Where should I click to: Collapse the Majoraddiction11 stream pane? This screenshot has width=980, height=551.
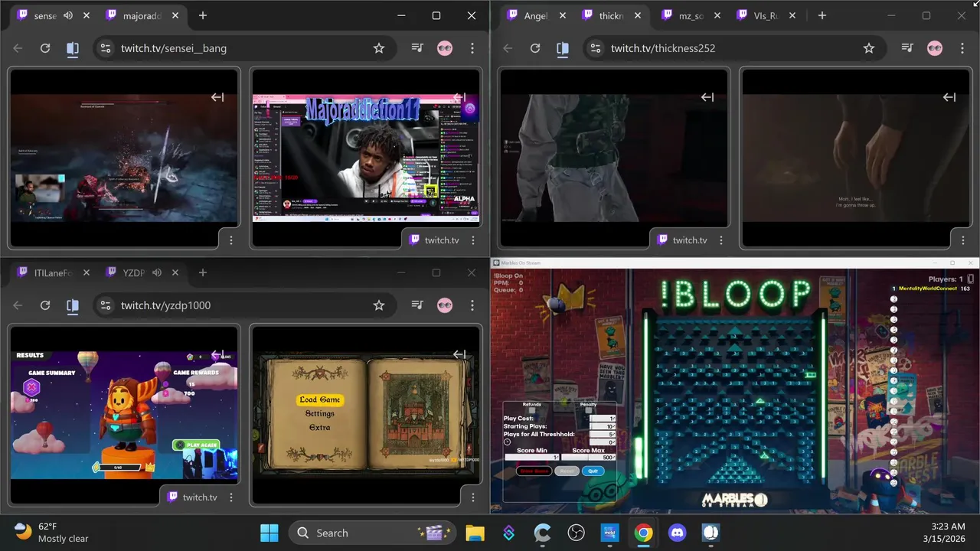(x=459, y=97)
